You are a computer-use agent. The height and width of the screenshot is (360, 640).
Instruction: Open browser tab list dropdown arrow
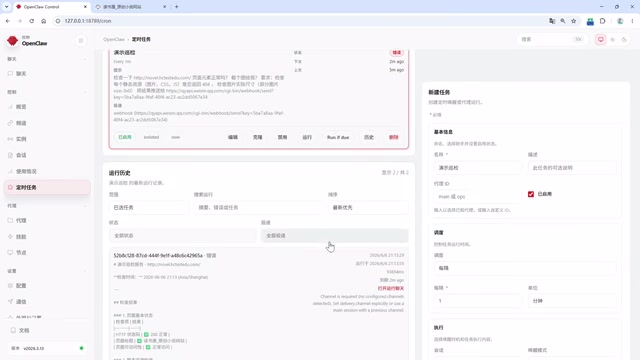point(7,7)
